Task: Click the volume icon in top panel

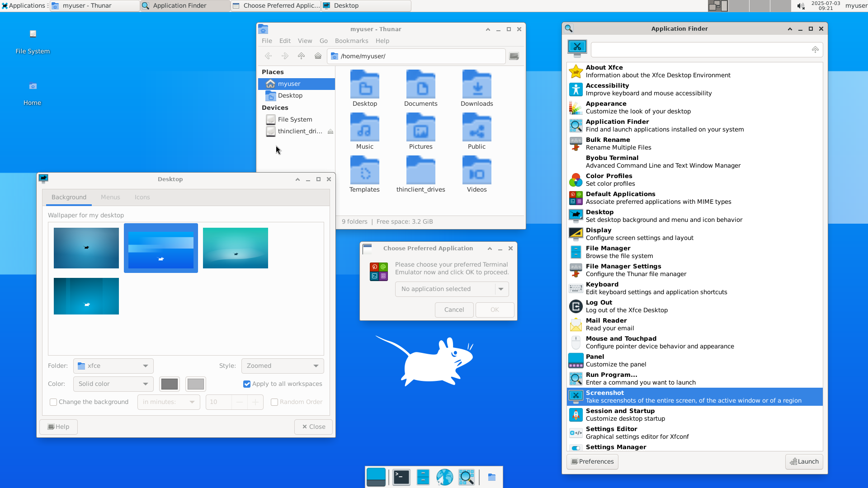Action: 801,6
